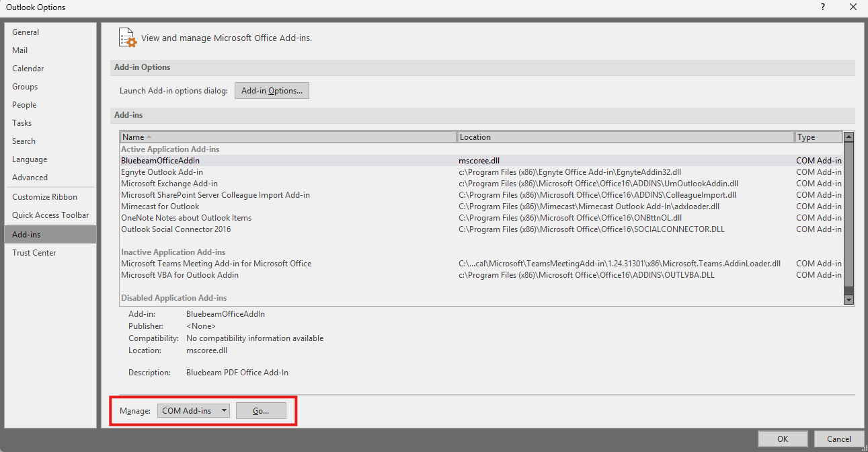Open the Manage COM Add-ins dropdown
The height and width of the screenshot is (452, 868).
[194, 411]
